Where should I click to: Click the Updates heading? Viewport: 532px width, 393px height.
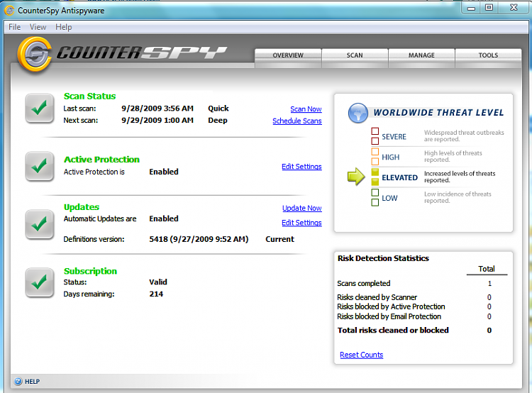pos(82,207)
